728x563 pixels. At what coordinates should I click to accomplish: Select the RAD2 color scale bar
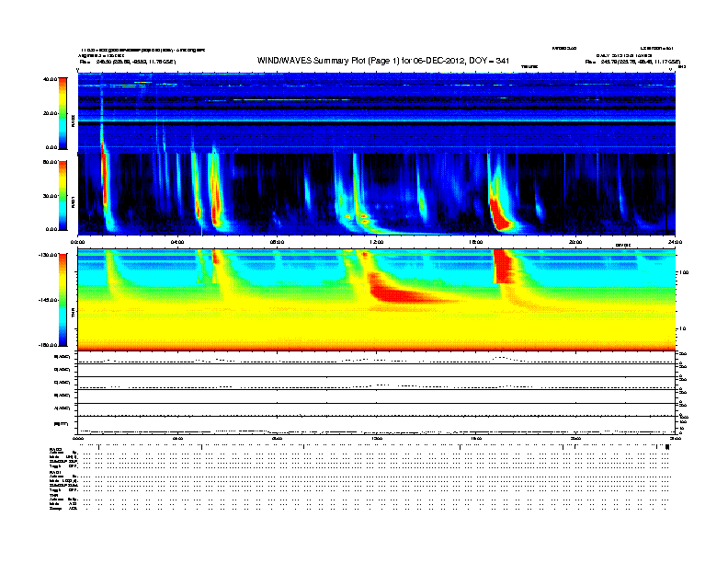[x=63, y=113]
